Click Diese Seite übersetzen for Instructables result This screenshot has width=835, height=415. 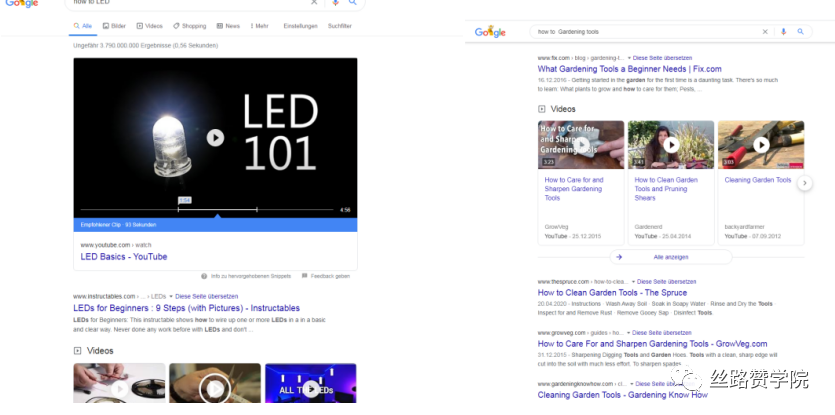[x=207, y=296]
